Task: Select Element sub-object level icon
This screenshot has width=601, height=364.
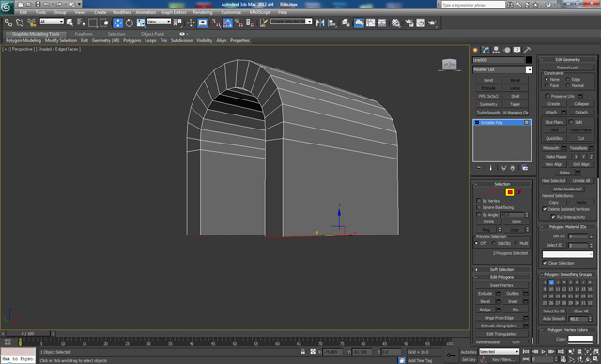Action: pos(518,192)
